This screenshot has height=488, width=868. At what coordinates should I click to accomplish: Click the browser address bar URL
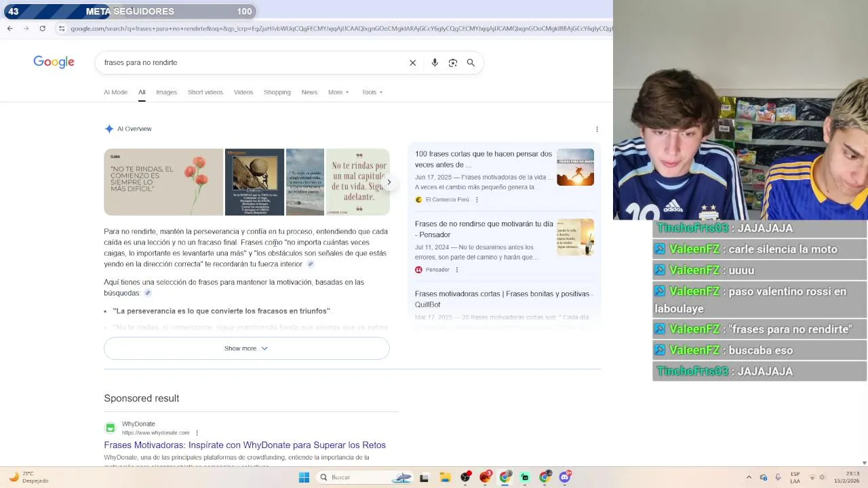pyautogui.click(x=341, y=28)
